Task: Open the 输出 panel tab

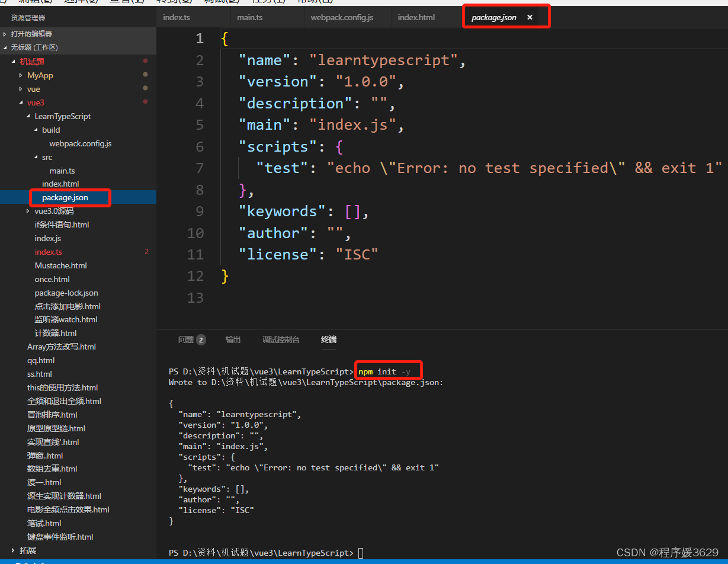Action: pos(232,339)
